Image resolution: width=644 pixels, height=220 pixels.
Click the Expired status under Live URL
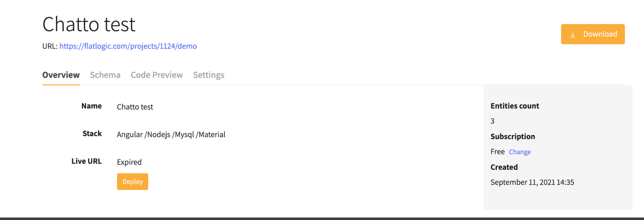point(129,162)
